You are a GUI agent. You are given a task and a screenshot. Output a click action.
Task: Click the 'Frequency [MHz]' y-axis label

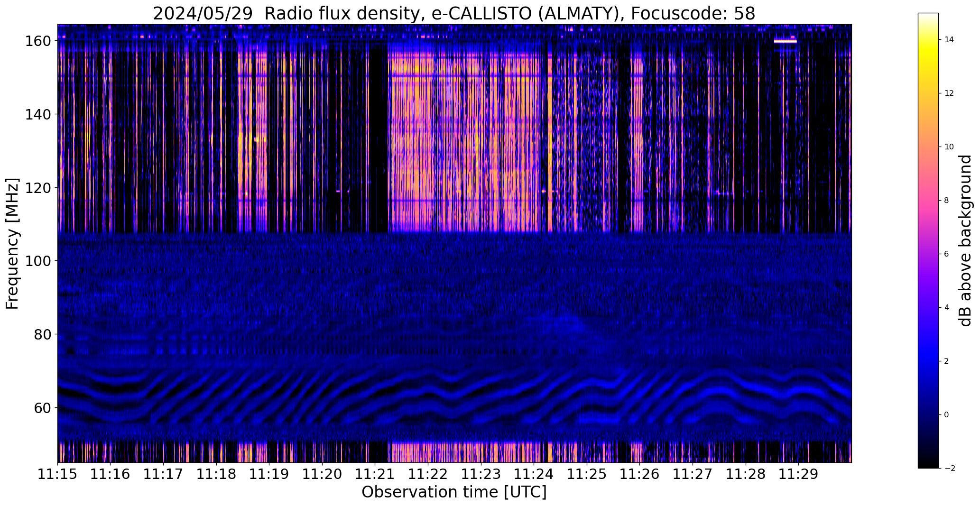12,244
